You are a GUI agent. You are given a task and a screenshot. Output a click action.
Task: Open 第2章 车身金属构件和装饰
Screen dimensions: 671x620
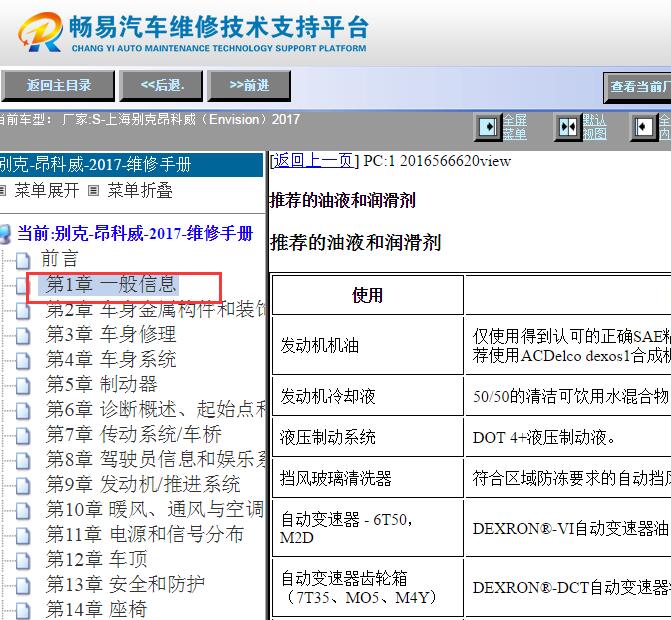tap(156, 309)
